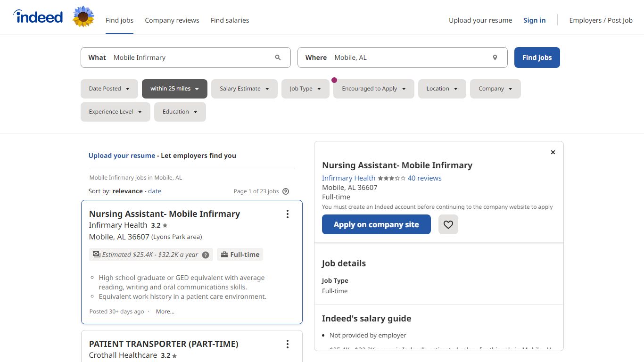
Task: Open the within 25 miles dropdown
Action: coord(174,89)
